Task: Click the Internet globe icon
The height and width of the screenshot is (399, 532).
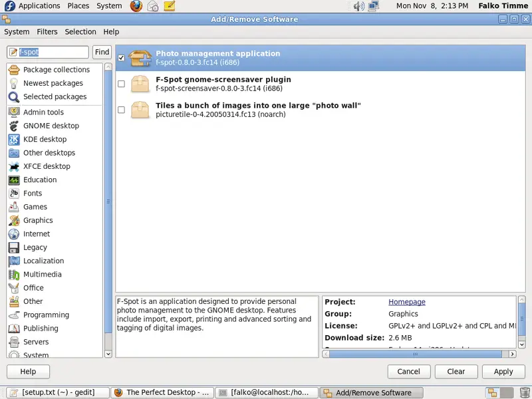Action: click(x=14, y=234)
